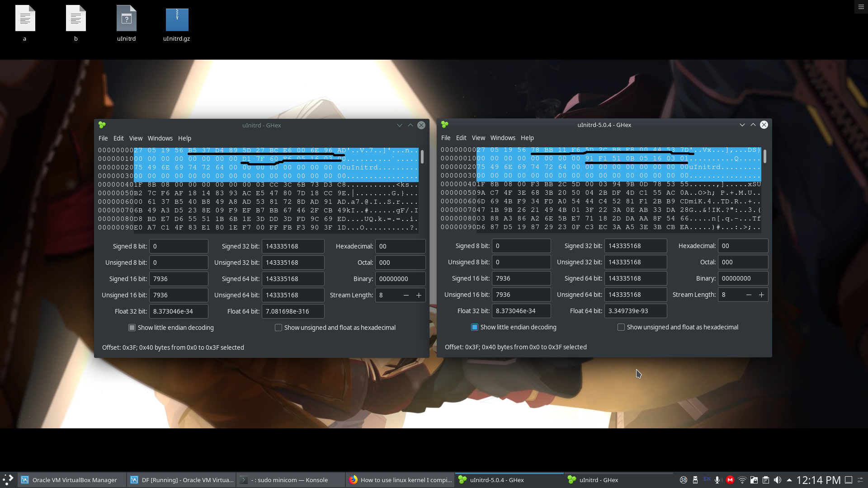Image resolution: width=868 pixels, height=488 pixels.
Task: Open Edit menu in uInitrd-5.0.4 window
Action: click(461, 138)
